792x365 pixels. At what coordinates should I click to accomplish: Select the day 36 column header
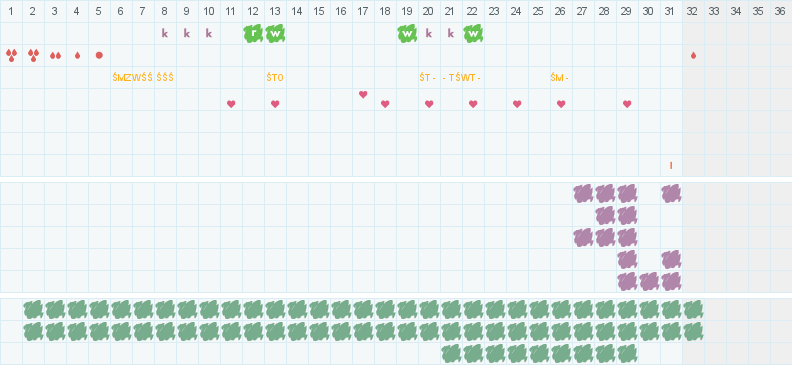point(780,11)
